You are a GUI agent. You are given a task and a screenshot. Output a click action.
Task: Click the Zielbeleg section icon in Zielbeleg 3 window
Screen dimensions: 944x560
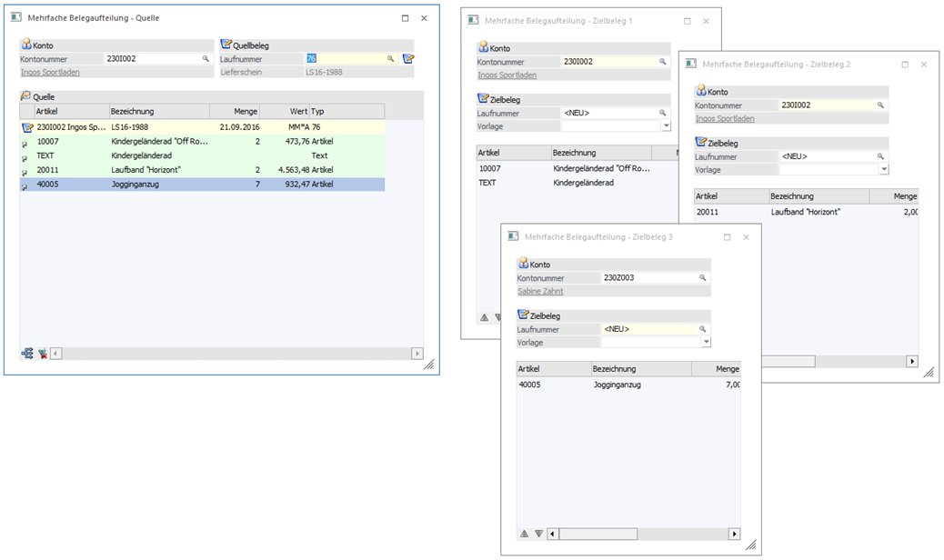point(523,315)
